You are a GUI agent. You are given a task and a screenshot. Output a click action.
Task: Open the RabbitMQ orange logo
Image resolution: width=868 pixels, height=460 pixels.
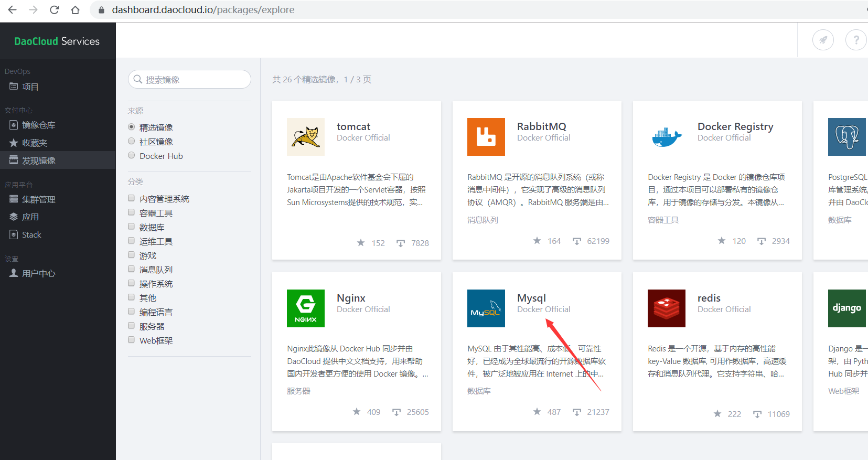(486, 137)
